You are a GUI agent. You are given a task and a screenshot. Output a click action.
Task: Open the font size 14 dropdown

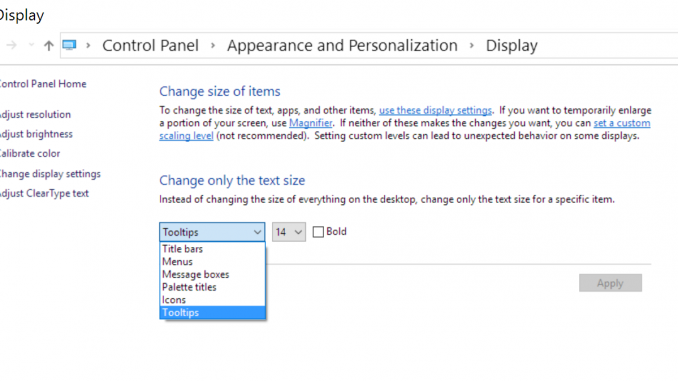pos(288,232)
